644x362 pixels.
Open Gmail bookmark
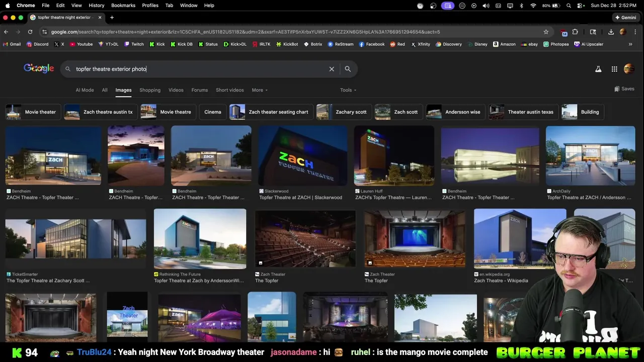(x=12, y=44)
